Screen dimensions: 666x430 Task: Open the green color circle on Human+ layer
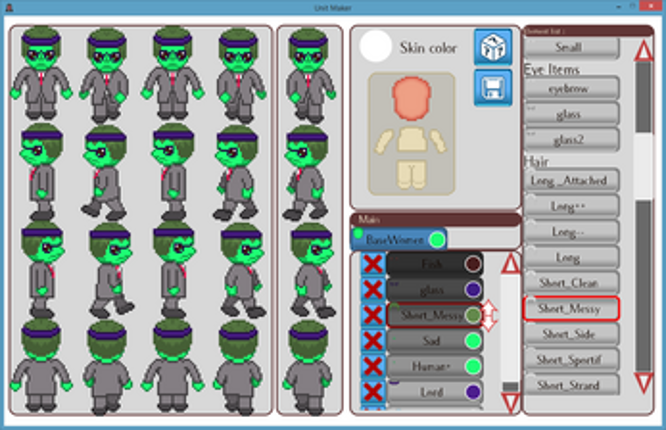pos(473,366)
